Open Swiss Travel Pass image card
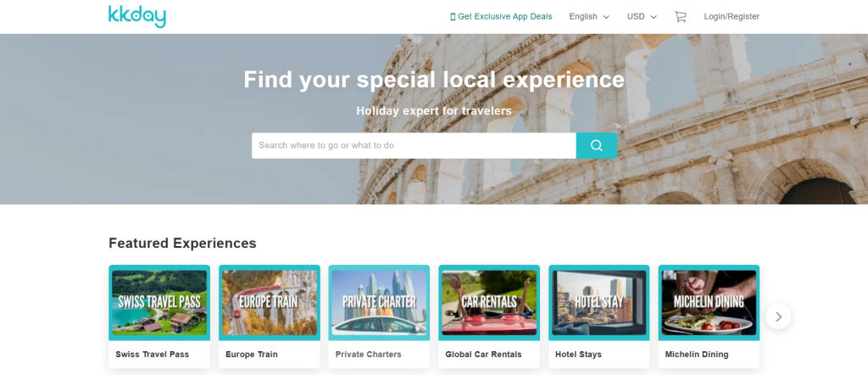868x375 pixels. (x=159, y=302)
